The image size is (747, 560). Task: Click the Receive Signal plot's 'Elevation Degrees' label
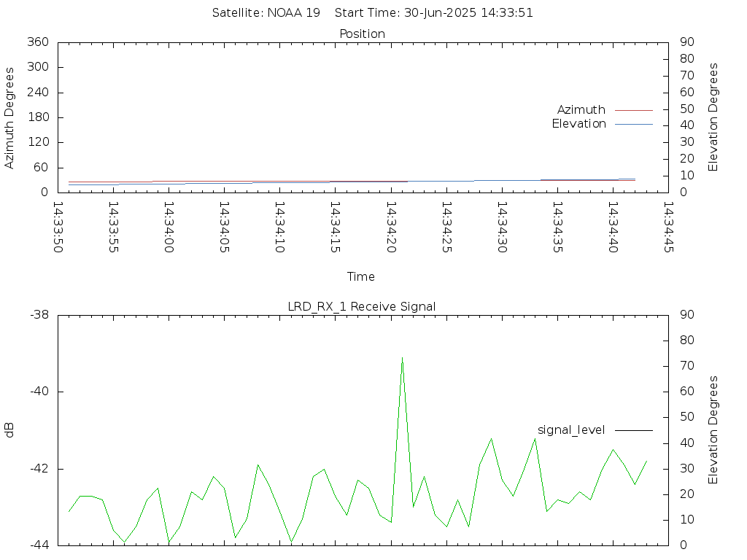(x=713, y=430)
